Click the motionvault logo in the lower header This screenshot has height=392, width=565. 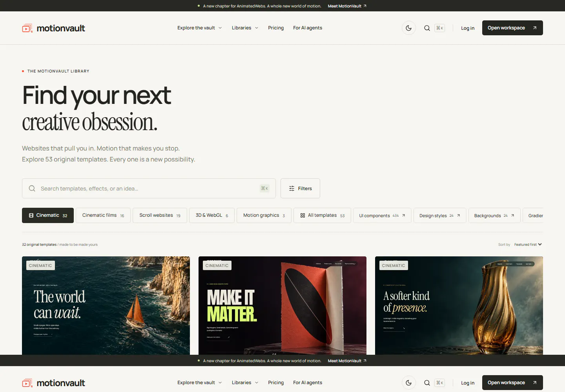53,383
